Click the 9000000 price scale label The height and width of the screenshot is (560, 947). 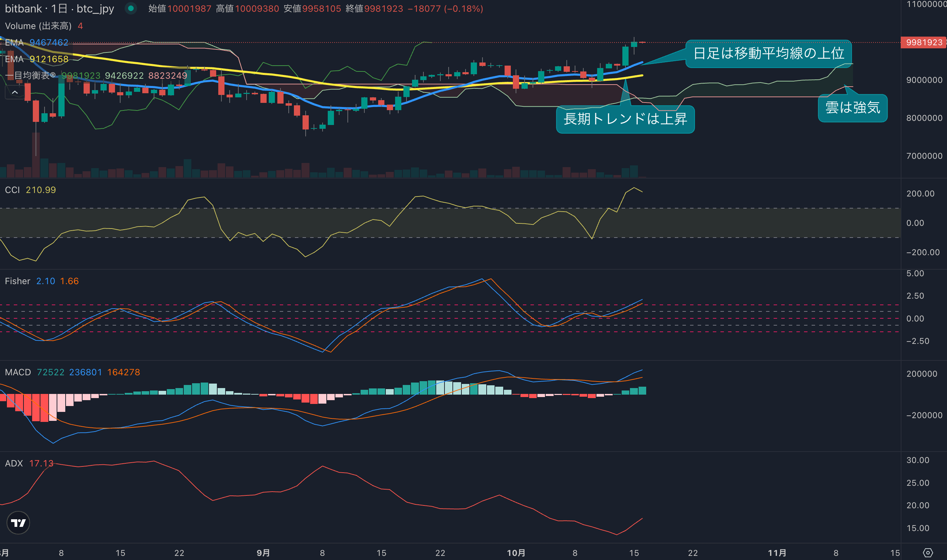pos(924,80)
